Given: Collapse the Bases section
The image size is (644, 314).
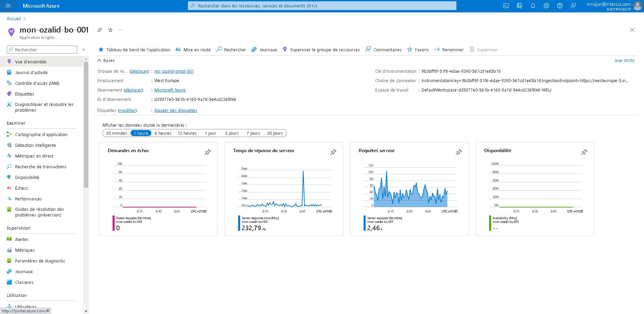Looking at the screenshot, I should pyautogui.click(x=99, y=60).
